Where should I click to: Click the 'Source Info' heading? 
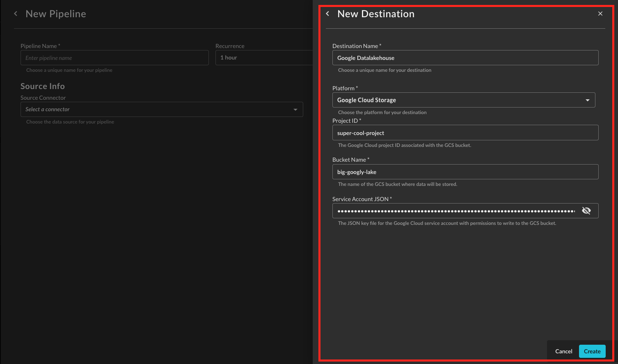43,86
